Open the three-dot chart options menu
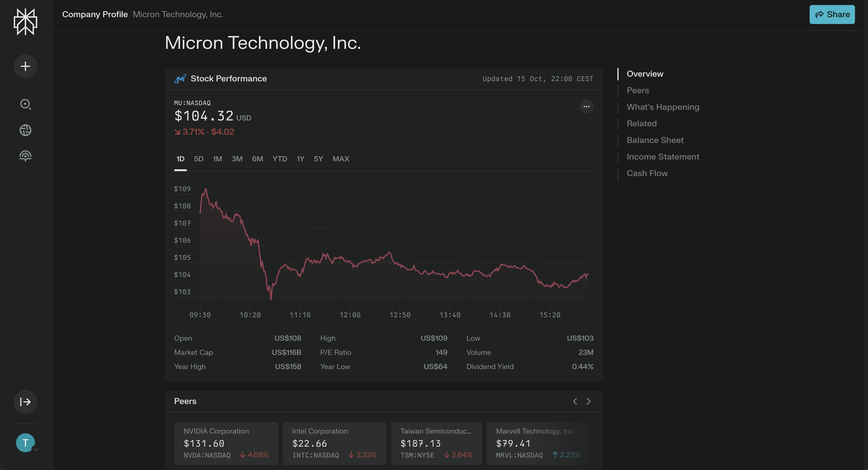 586,106
